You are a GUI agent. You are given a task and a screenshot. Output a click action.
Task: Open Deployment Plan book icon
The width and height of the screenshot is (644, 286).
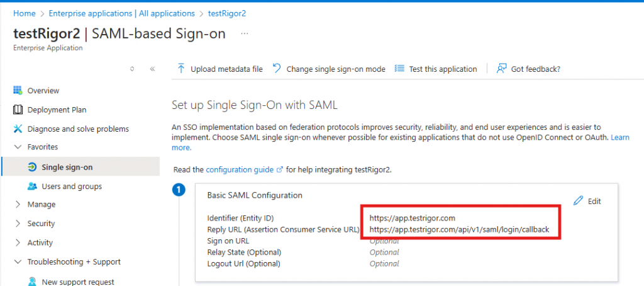tap(18, 110)
